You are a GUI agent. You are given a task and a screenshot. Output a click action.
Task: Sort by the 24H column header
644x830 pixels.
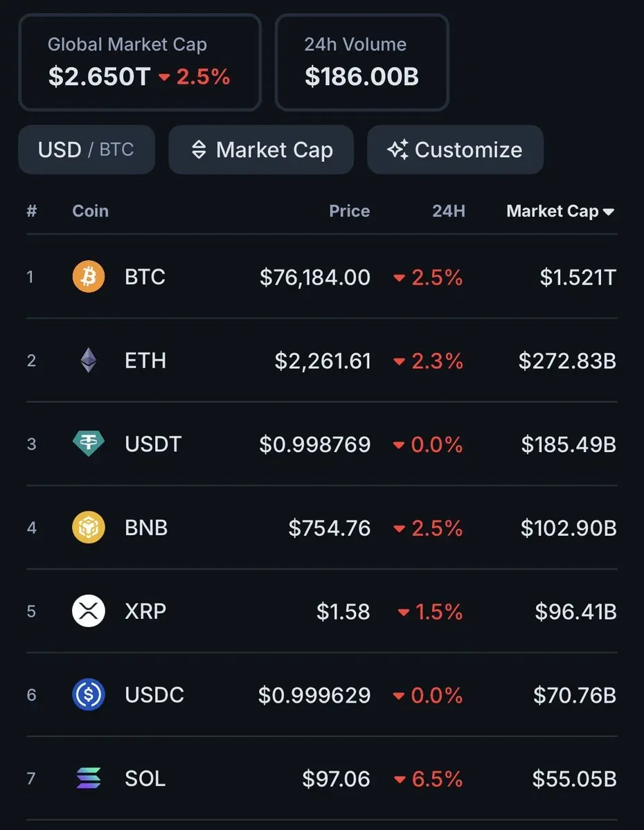[x=448, y=211]
